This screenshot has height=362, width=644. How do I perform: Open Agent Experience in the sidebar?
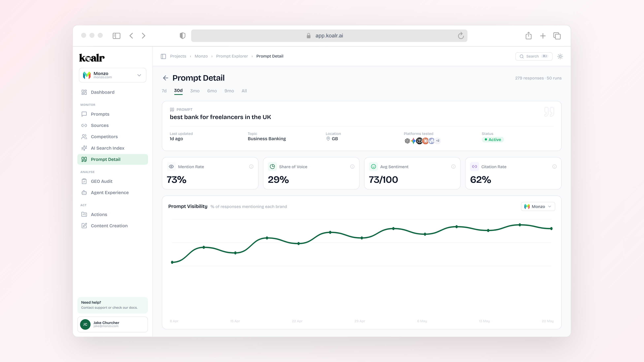coord(112,193)
